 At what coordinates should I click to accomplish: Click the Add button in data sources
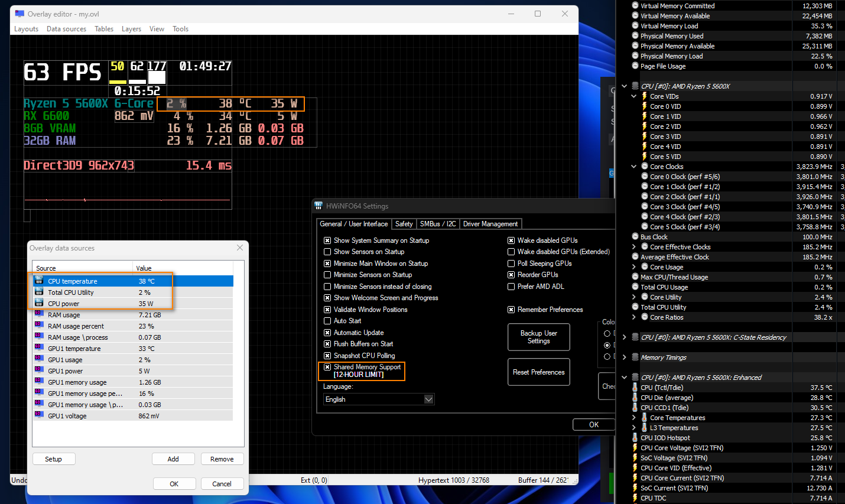point(173,459)
